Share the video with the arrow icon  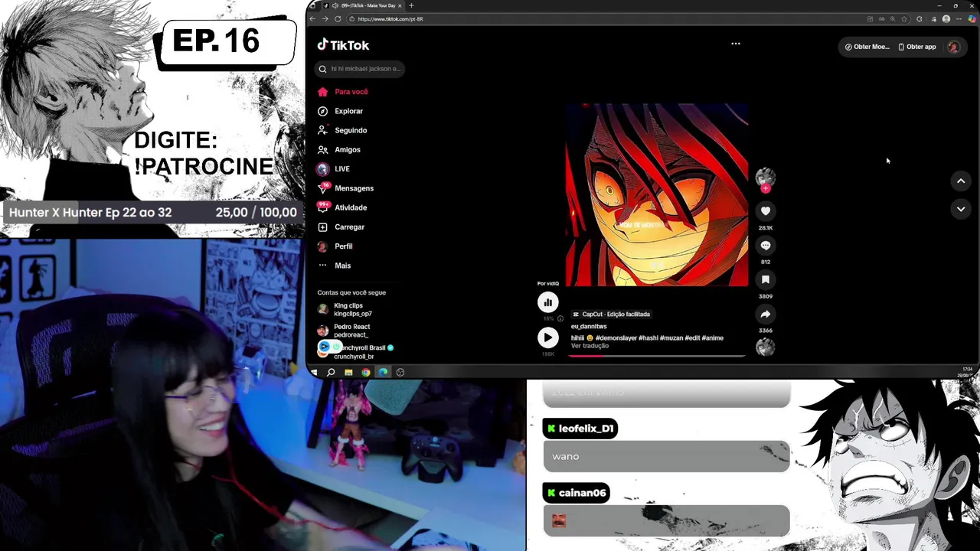click(765, 315)
